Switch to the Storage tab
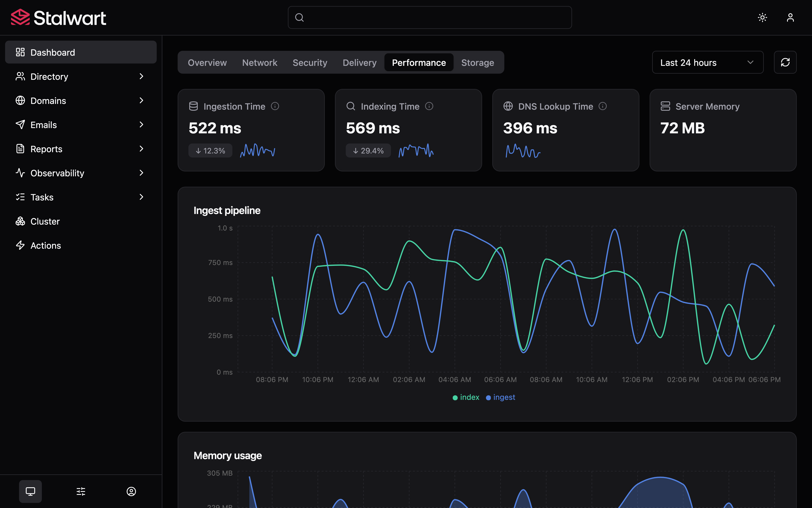This screenshot has width=812, height=508. [x=477, y=62]
